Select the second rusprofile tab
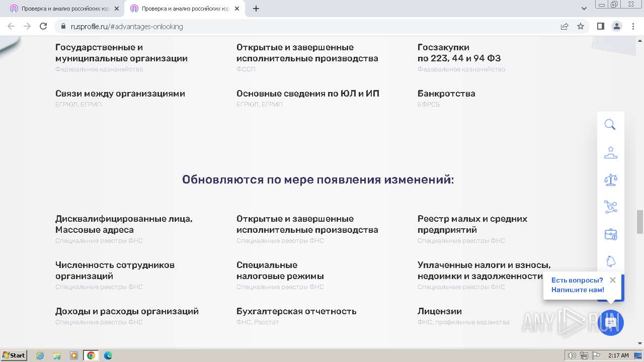The image size is (644, 362). coord(185,9)
